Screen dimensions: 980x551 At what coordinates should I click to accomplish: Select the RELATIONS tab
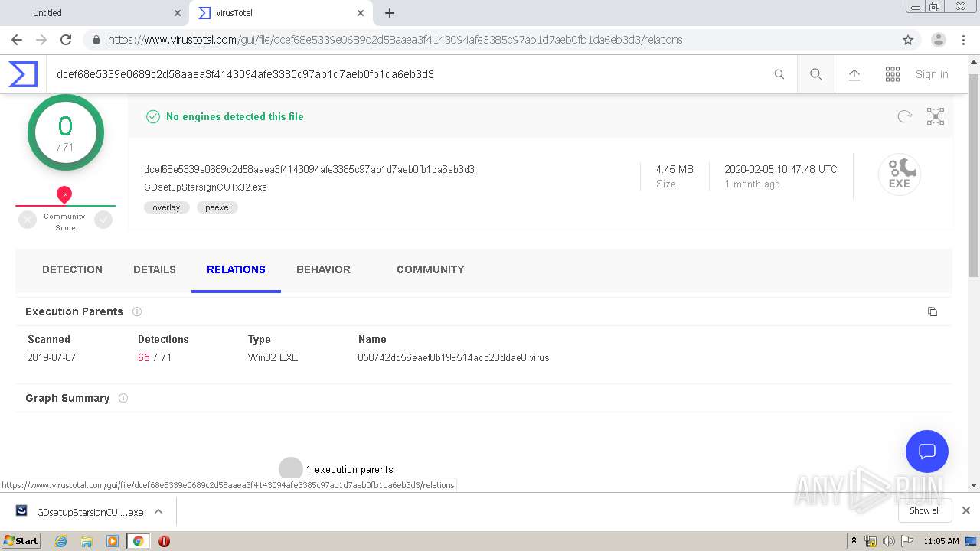(x=236, y=269)
